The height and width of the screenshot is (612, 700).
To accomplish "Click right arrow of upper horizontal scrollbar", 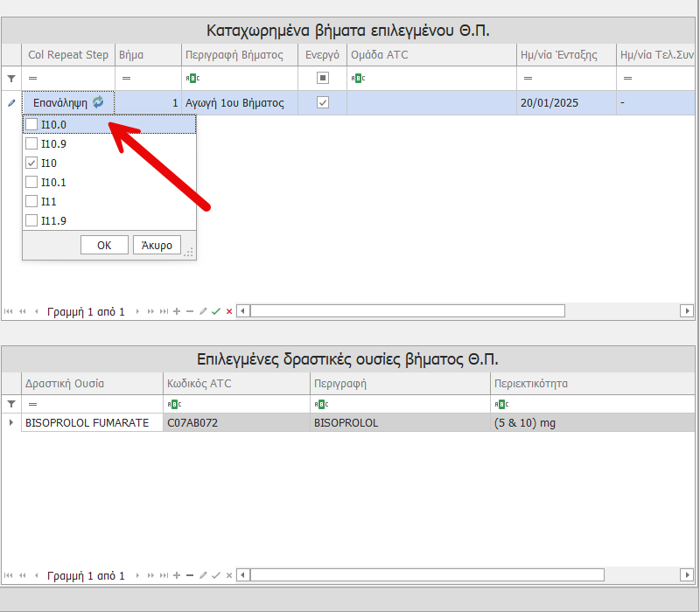I will 687,311.
